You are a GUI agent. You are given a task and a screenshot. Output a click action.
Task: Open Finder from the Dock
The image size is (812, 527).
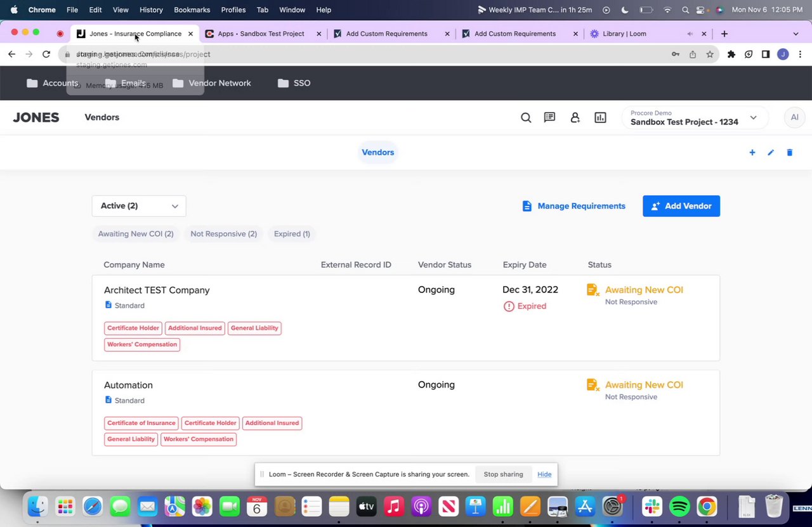click(x=37, y=507)
